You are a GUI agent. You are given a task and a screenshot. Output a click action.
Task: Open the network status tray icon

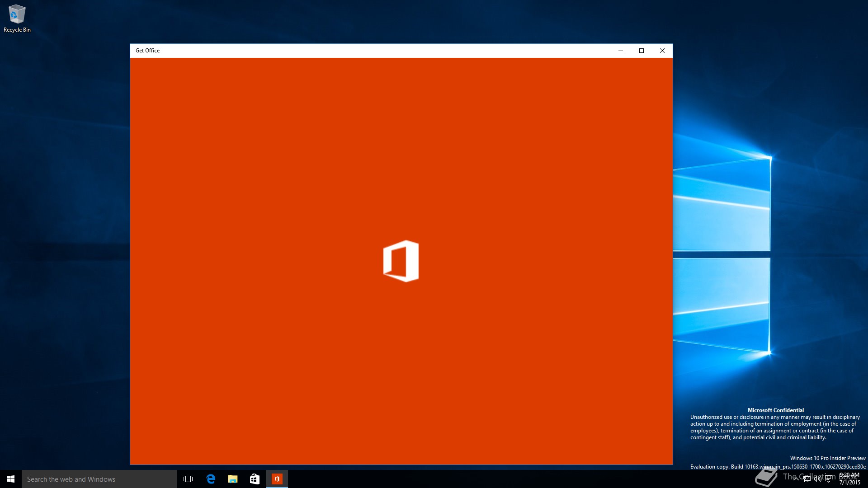point(807,479)
